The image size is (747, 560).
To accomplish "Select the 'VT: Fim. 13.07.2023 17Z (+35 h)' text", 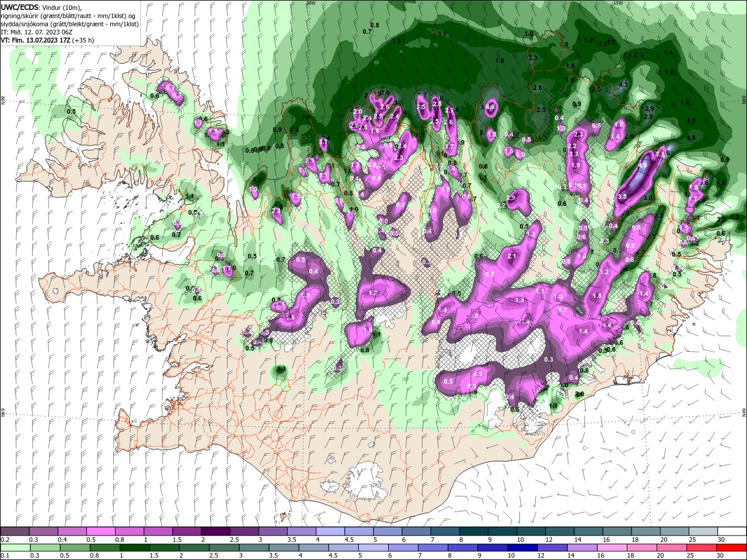I will 47,40.
